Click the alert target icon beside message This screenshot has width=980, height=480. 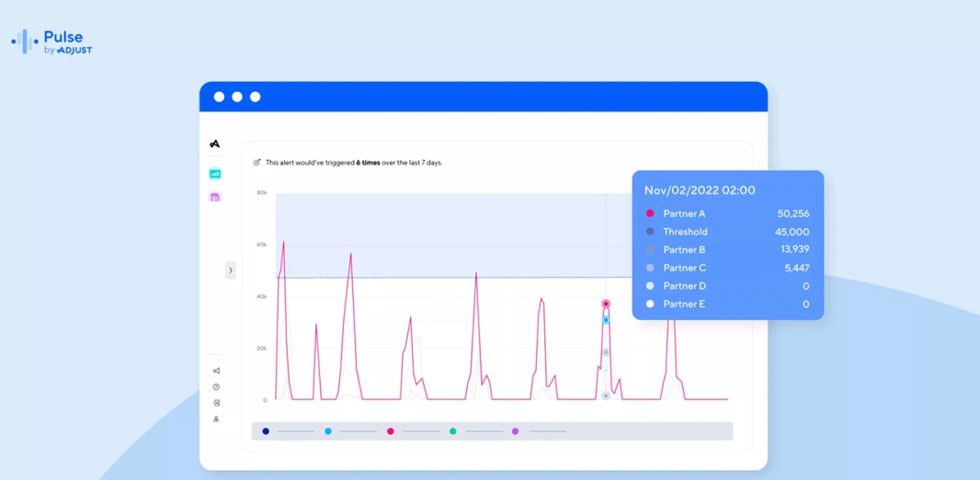[256, 163]
